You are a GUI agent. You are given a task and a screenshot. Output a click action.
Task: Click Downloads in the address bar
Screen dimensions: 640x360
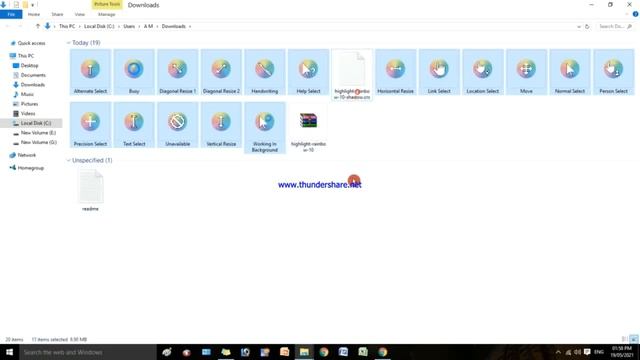click(173, 26)
